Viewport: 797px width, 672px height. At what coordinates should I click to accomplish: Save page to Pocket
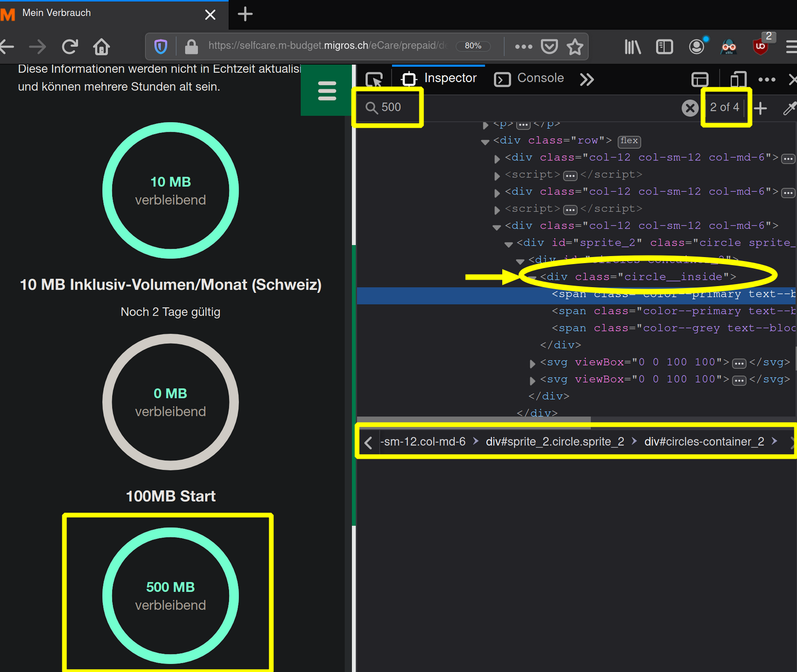pyautogui.click(x=549, y=47)
